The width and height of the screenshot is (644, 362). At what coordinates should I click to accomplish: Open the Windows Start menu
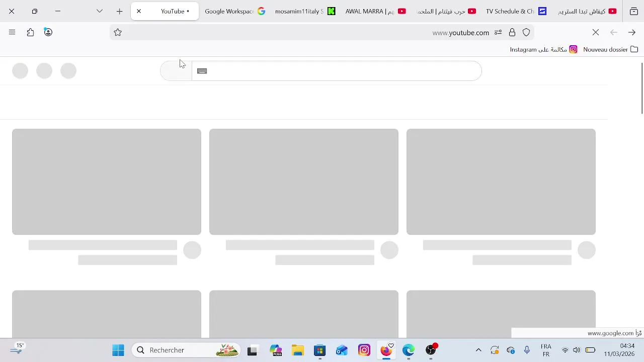click(118, 350)
